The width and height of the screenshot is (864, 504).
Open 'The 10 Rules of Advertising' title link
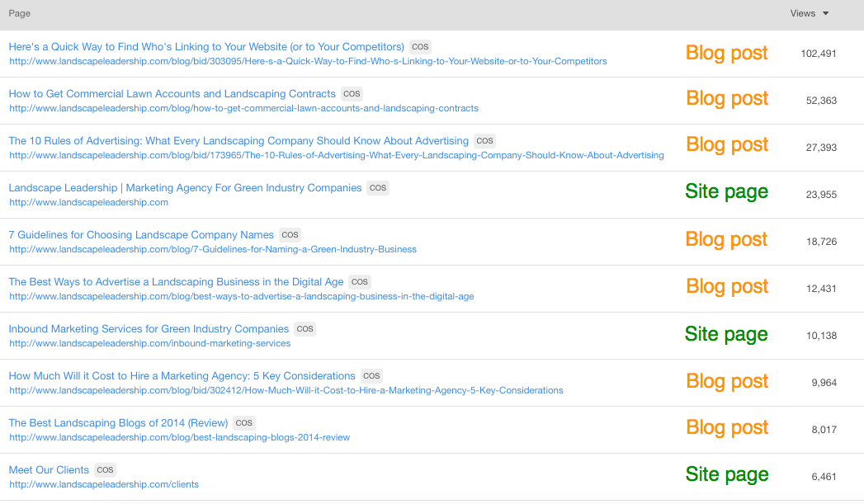(x=238, y=141)
